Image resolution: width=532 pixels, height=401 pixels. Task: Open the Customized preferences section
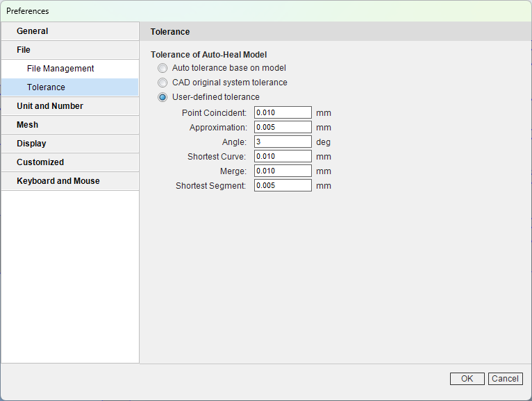click(70, 162)
